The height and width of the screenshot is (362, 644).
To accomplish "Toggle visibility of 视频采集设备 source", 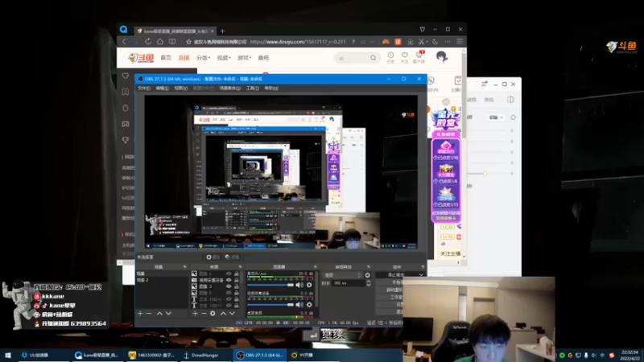I will 229,280.
